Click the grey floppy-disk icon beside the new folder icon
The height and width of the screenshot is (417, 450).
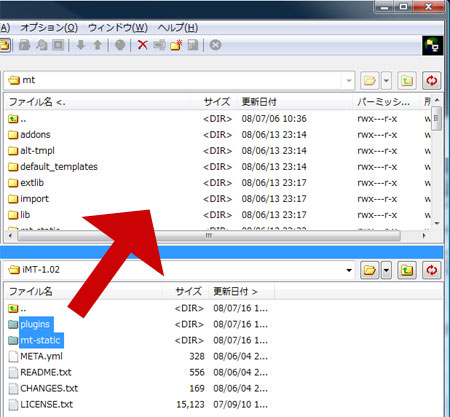(193, 45)
